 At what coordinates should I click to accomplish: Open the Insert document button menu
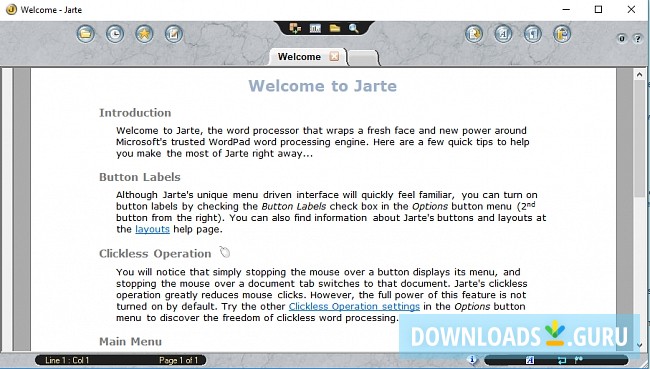click(474, 34)
